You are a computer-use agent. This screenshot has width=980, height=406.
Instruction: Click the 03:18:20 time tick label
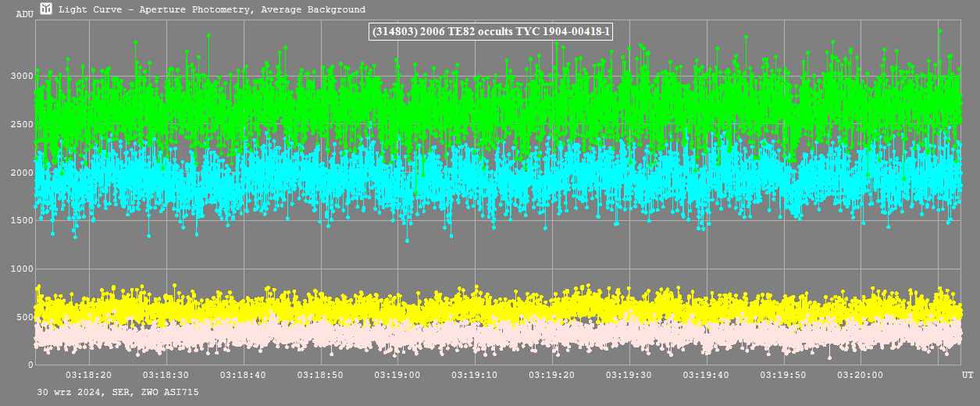pyautogui.click(x=90, y=375)
